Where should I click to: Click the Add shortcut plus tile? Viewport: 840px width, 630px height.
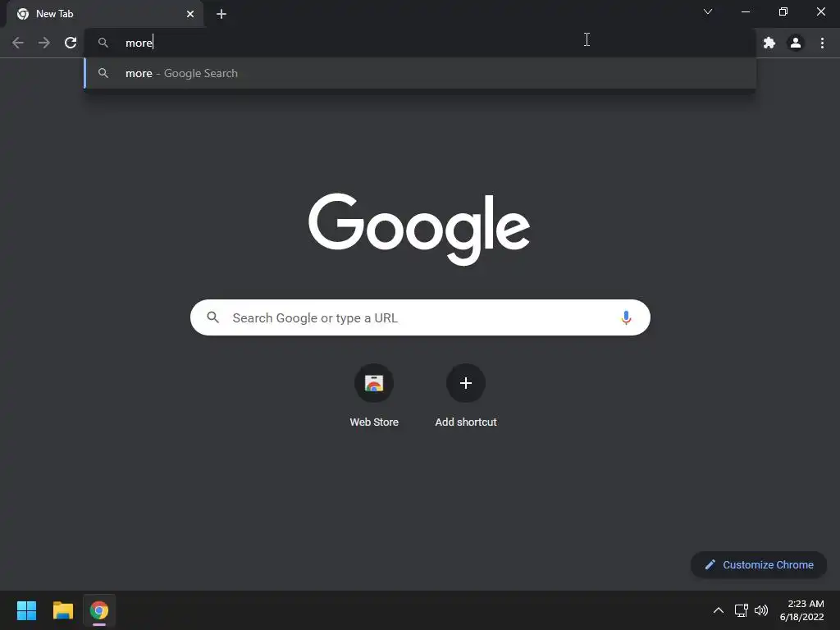point(466,383)
